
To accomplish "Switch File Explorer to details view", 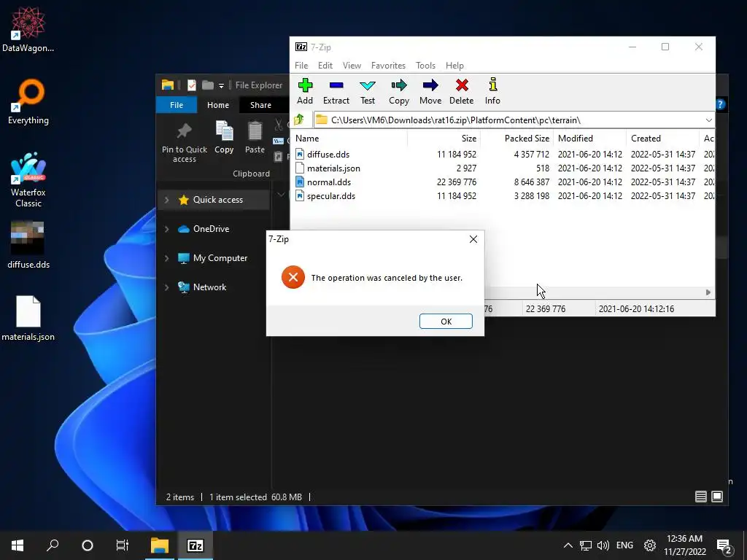I will pyautogui.click(x=701, y=497).
